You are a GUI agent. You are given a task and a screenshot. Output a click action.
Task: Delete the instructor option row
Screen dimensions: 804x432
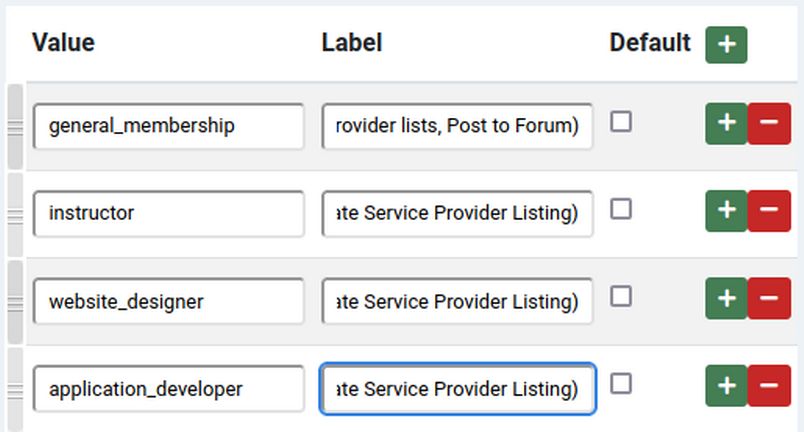pos(769,211)
